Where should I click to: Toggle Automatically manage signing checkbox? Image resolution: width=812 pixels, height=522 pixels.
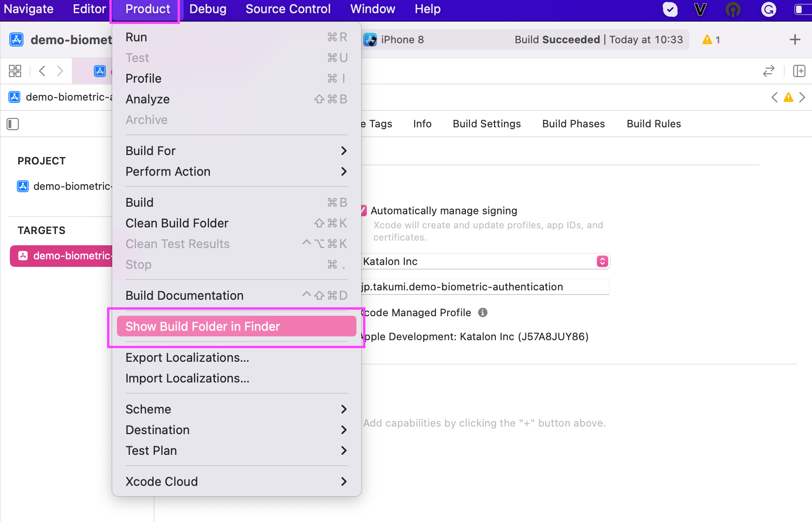[x=363, y=210]
